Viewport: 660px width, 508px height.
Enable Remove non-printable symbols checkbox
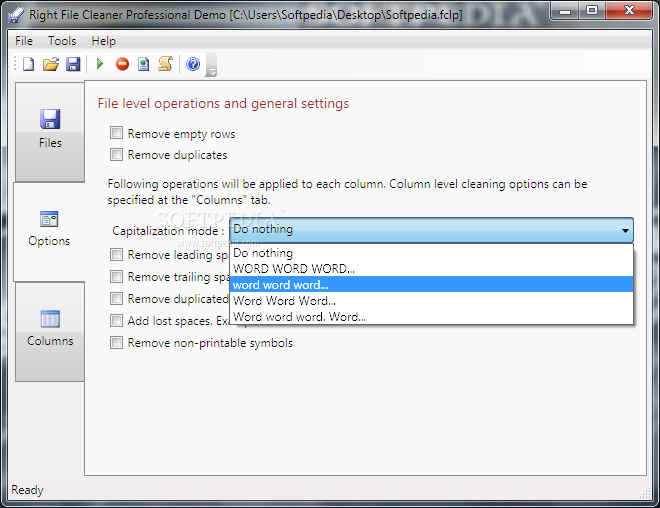117,343
